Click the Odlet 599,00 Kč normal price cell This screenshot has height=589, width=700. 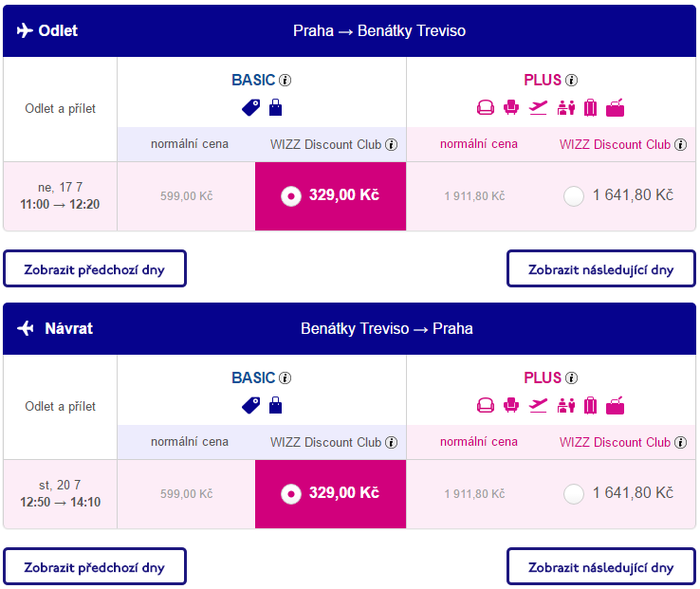click(186, 196)
